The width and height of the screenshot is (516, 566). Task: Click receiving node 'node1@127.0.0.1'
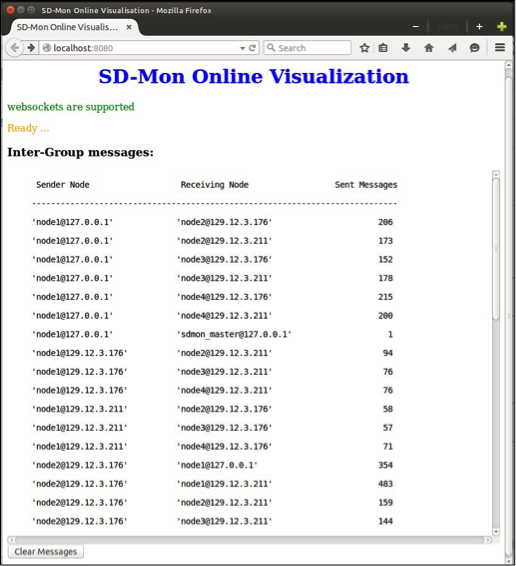[x=217, y=465]
